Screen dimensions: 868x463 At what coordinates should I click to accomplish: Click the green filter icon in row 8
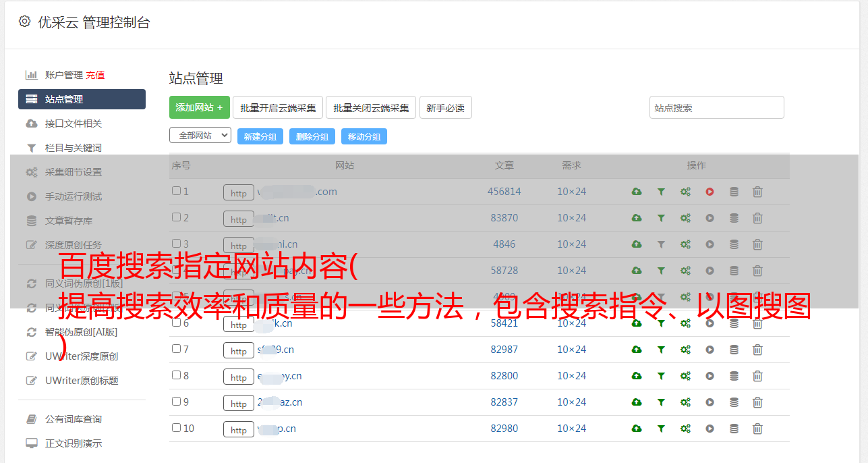pyautogui.click(x=661, y=376)
